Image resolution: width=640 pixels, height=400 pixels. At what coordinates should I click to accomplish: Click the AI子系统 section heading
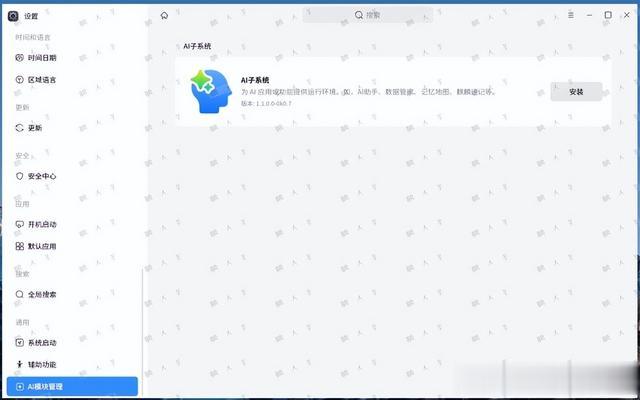point(197,47)
